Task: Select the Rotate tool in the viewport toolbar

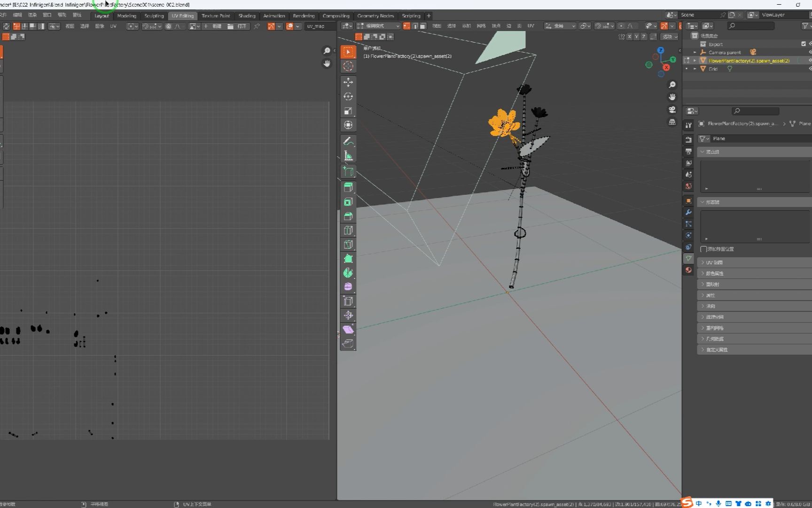Action: click(x=348, y=96)
